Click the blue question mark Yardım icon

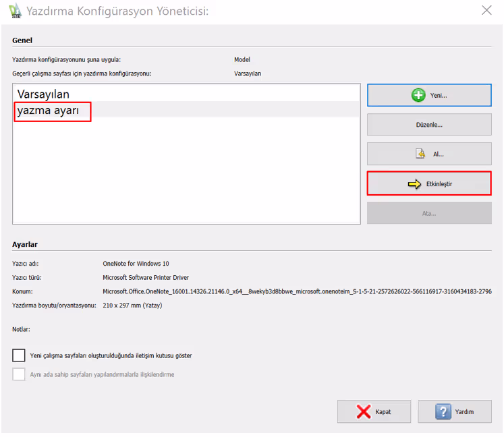point(443,411)
